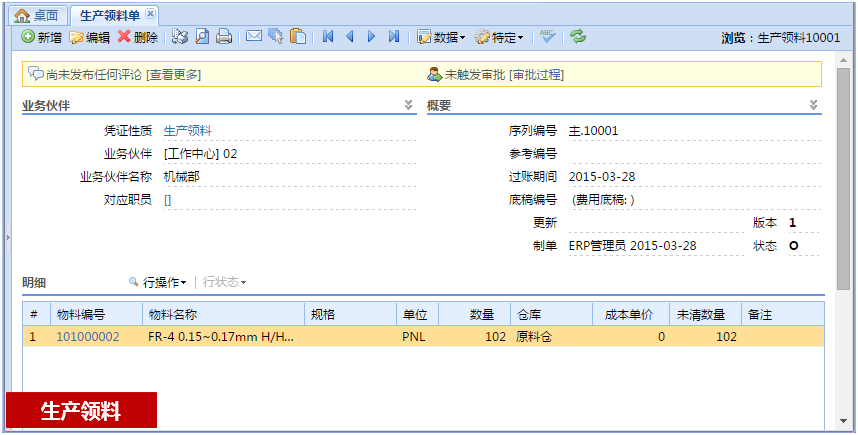Click the 原料仓 warehouse cell
The height and width of the screenshot is (435, 858).
(x=552, y=337)
